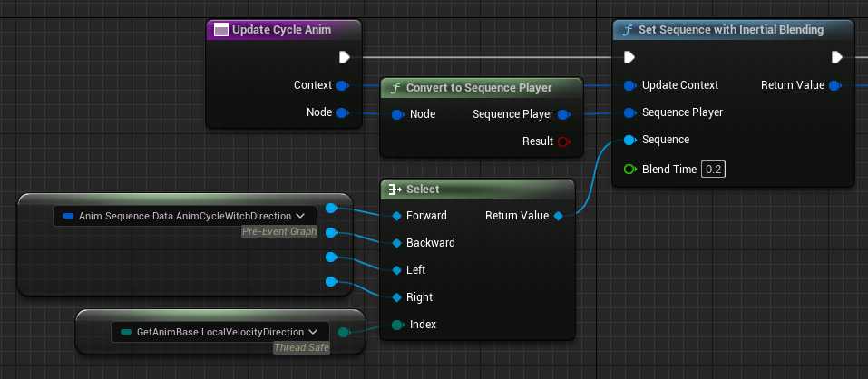The height and width of the screenshot is (379, 868).
Task: Click output pin wired to Backward
Action: [x=331, y=232]
